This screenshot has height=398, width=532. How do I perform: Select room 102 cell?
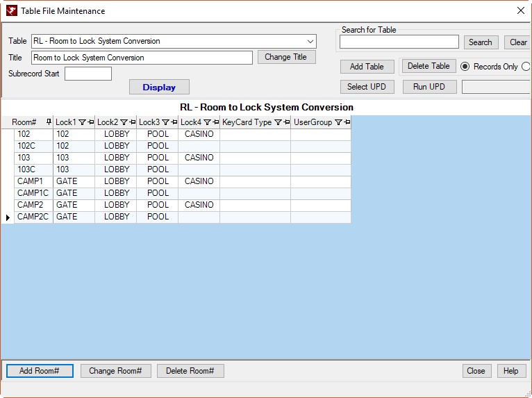pyautogui.click(x=33, y=134)
